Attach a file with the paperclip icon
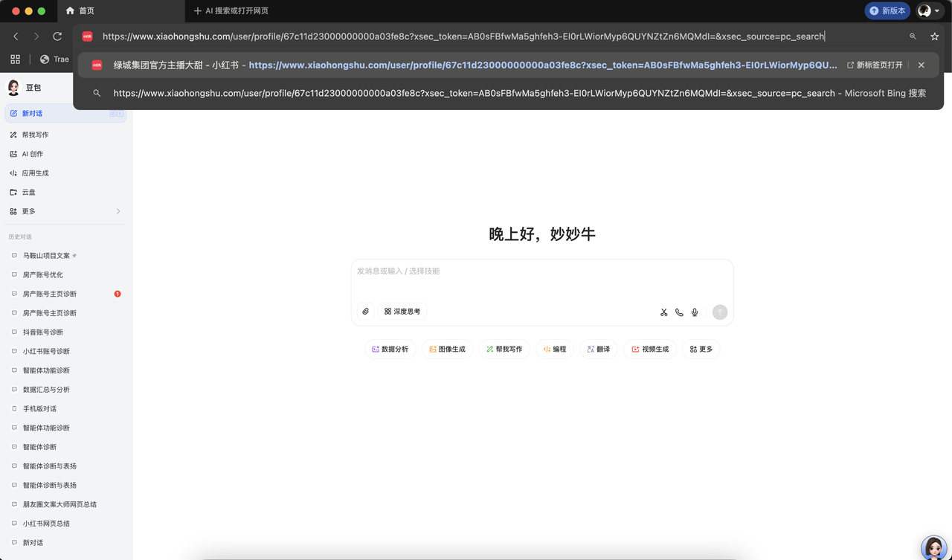The image size is (952, 560). point(365,312)
